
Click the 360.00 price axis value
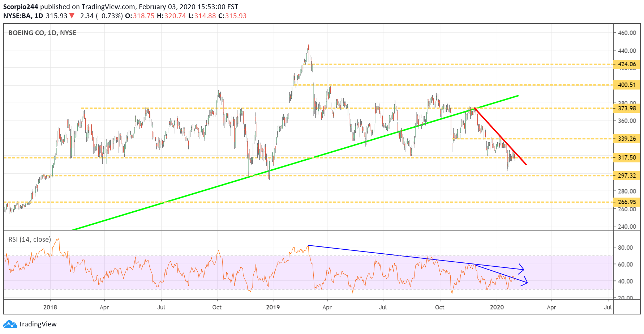tap(627, 121)
